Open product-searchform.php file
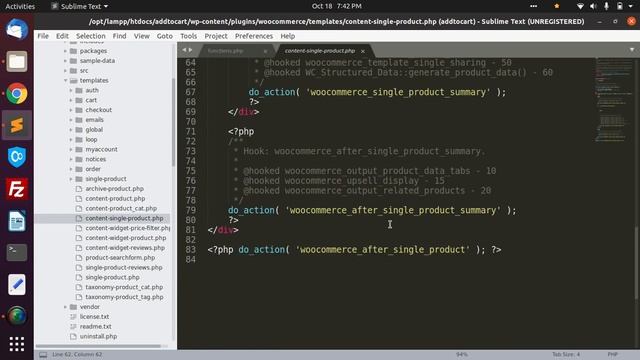 pos(120,258)
